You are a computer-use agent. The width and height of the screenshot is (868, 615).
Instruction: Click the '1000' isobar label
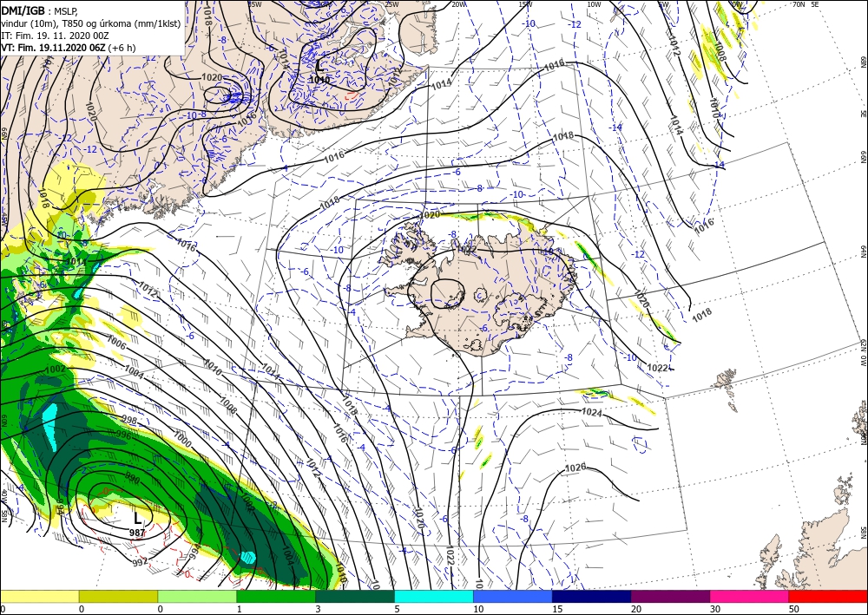point(181,439)
